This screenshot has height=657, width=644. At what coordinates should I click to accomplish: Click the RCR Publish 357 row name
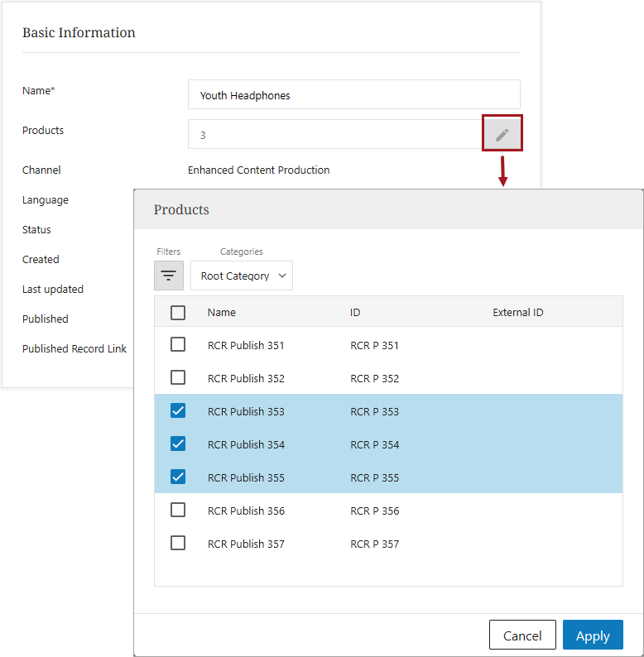(x=246, y=544)
